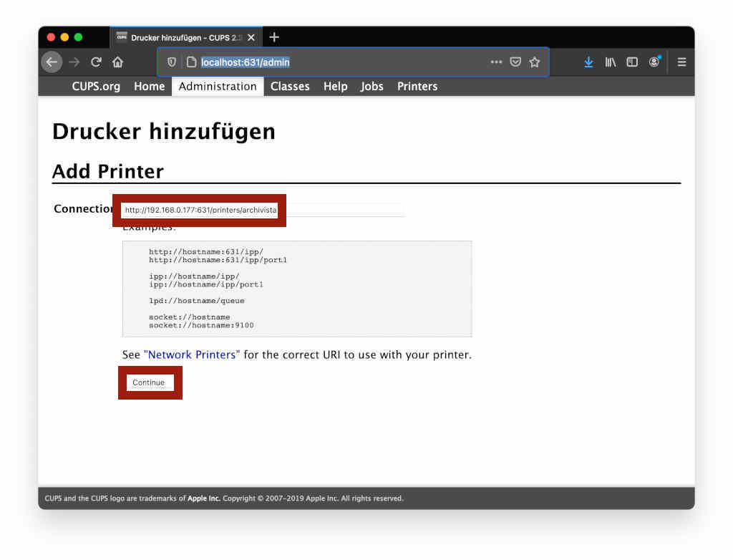Open the Jobs navigation tab
The width and height of the screenshot is (733, 560).
pos(372,86)
